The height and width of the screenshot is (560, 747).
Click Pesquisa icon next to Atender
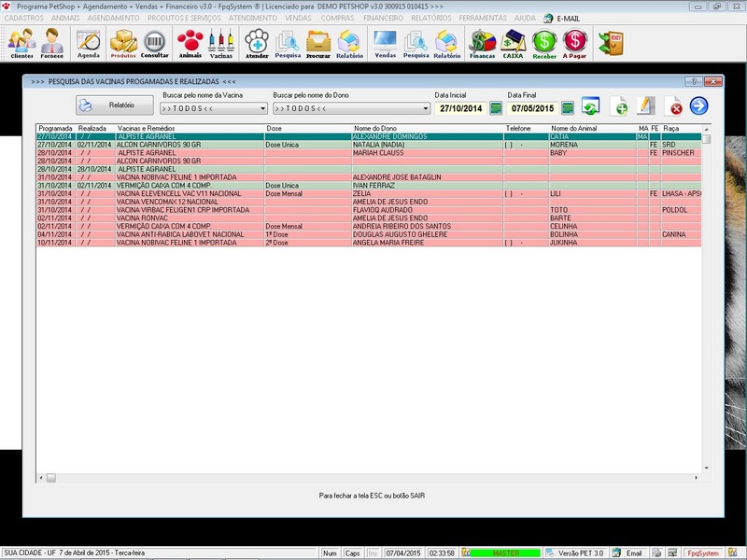(x=288, y=43)
